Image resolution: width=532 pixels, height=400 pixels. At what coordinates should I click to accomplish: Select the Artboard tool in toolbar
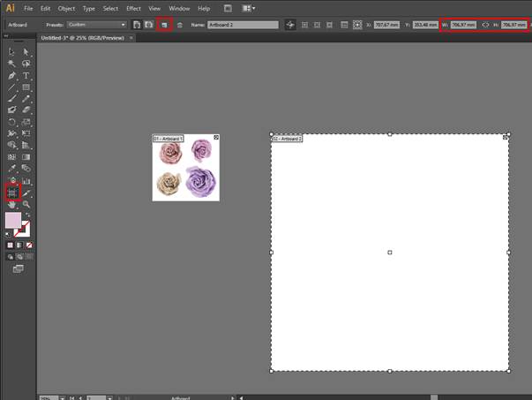(x=12, y=192)
